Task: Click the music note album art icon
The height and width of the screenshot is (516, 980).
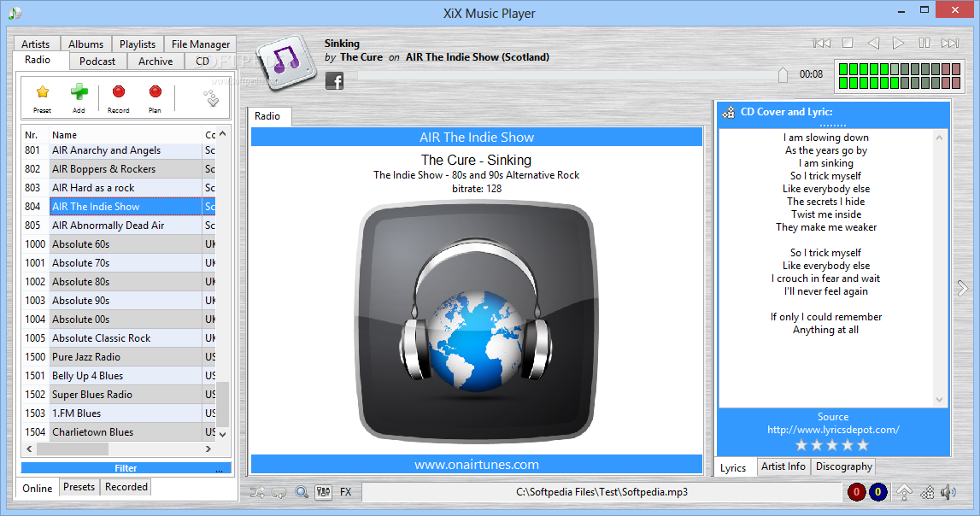Action: pyautogui.click(x=285, y=62)
